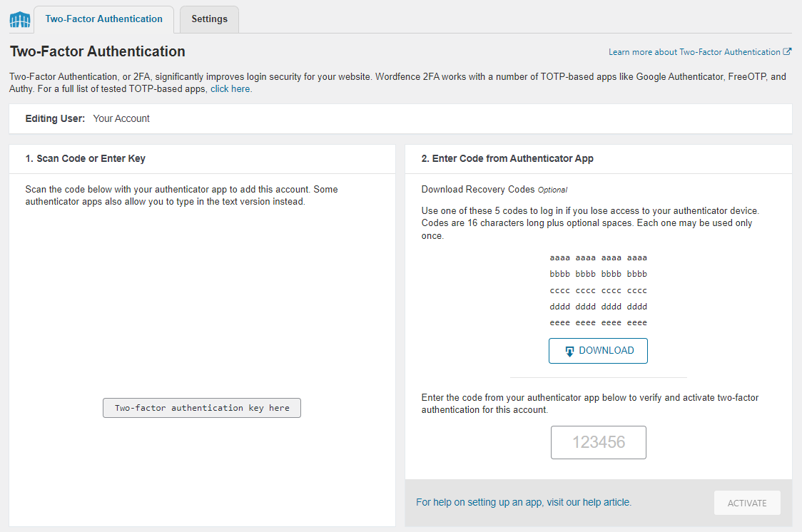Click "Your Account" beside Editing User
Image resolution: width=802 pixels, height=532 pixels.
(121, 118)
